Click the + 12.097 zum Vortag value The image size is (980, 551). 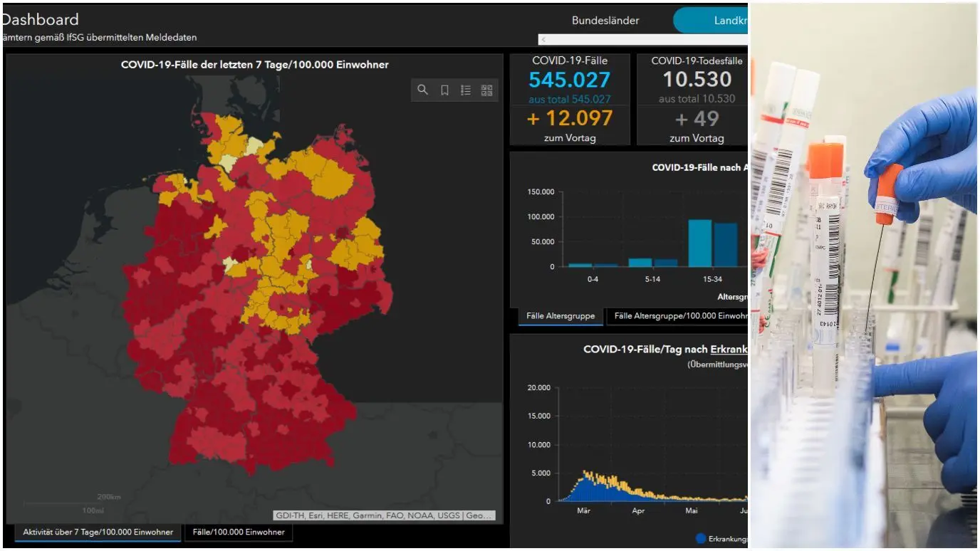569,118
